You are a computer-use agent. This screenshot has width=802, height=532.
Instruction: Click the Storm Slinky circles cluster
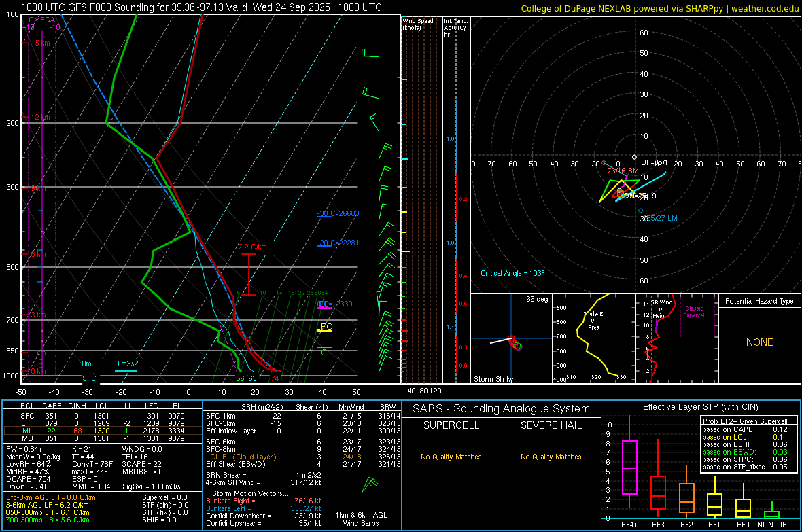coord(516,343)
